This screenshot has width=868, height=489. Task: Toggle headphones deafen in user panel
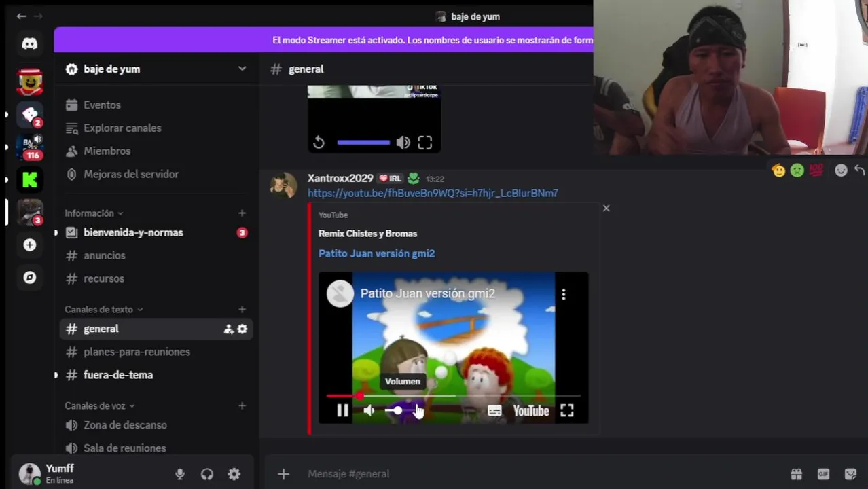coord(207,474)
